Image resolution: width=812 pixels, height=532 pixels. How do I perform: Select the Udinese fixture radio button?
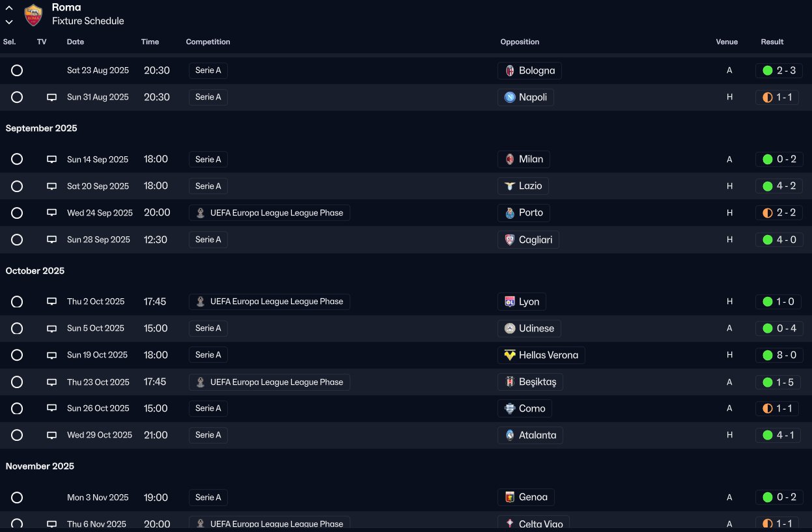point(17,328)
